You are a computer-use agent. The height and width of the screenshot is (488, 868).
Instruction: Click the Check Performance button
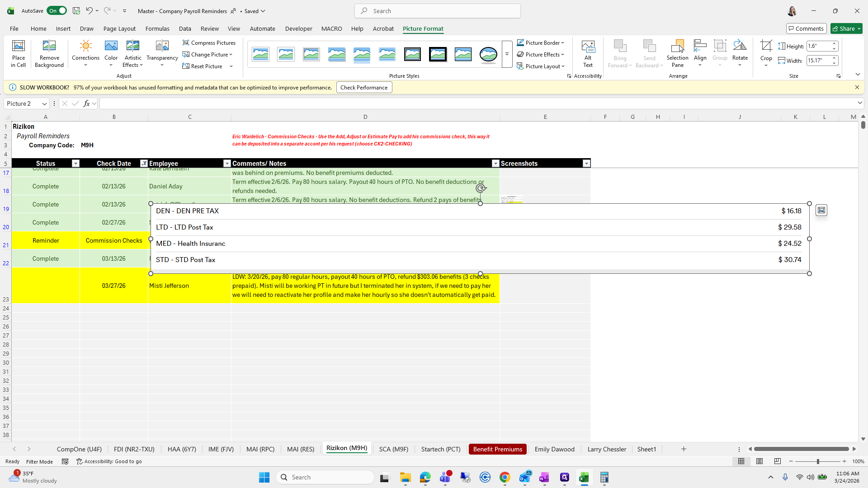[364, 88]
